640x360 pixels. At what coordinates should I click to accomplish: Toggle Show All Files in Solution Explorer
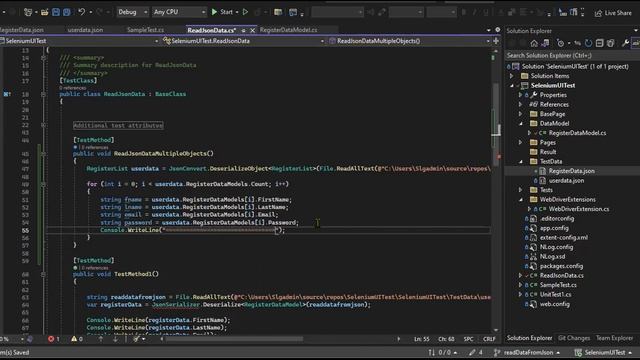pyautogui.click(x=611, y=43)
